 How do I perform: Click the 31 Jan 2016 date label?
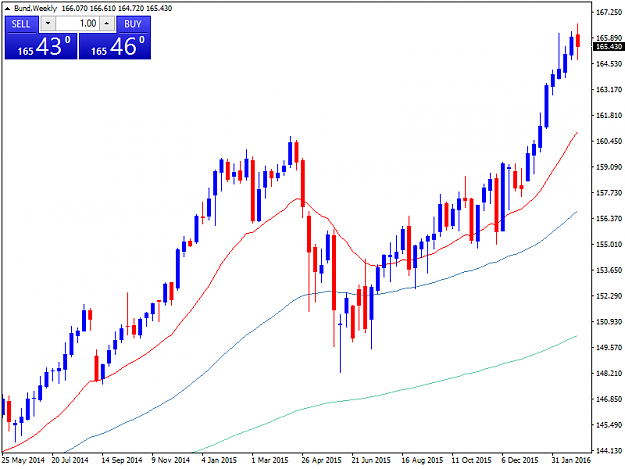point(571,460)
